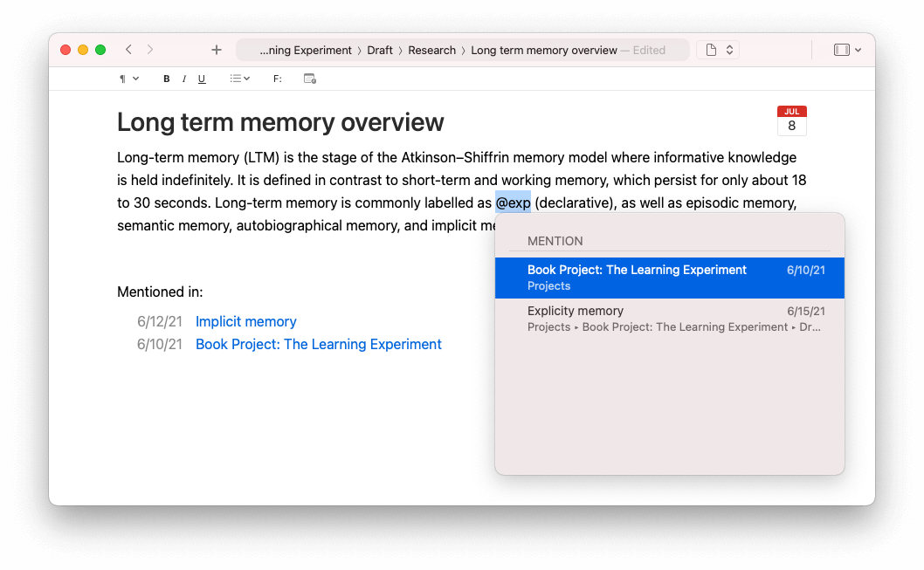Click the JUL 8 date badge
This screenshot has height=570, width=924.
point(791,120)
